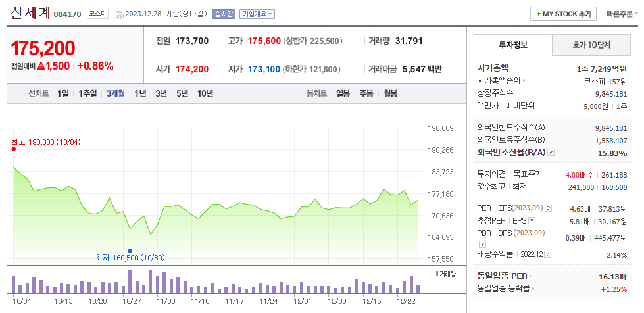
Task: Select the 10년 line chart period
Action: 205,93
